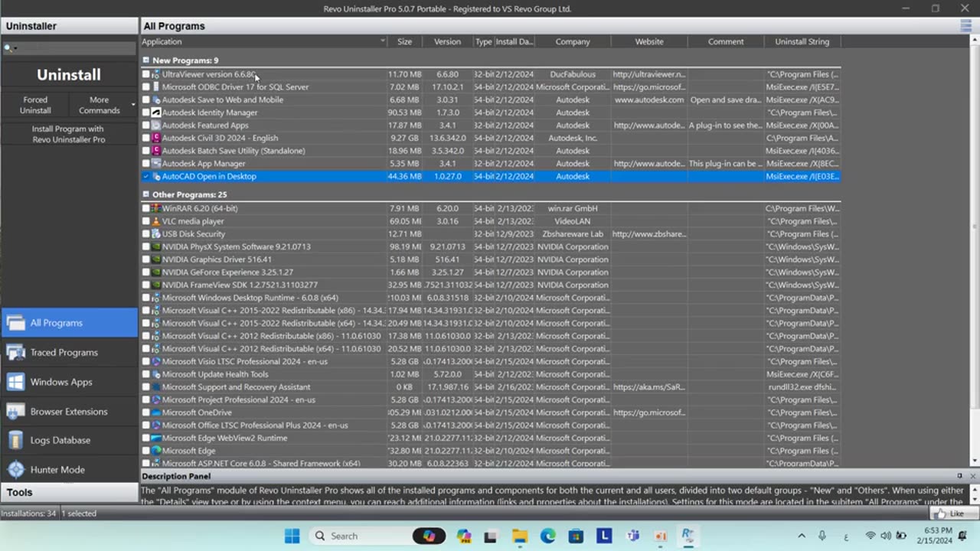Open the Tools section header
This screenshot has height=551, width=980.
click(69, 493)
